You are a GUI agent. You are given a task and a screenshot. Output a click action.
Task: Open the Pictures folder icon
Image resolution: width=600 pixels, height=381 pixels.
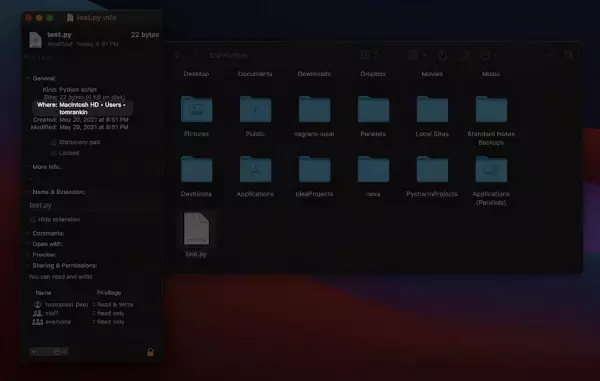pos(196,109)
